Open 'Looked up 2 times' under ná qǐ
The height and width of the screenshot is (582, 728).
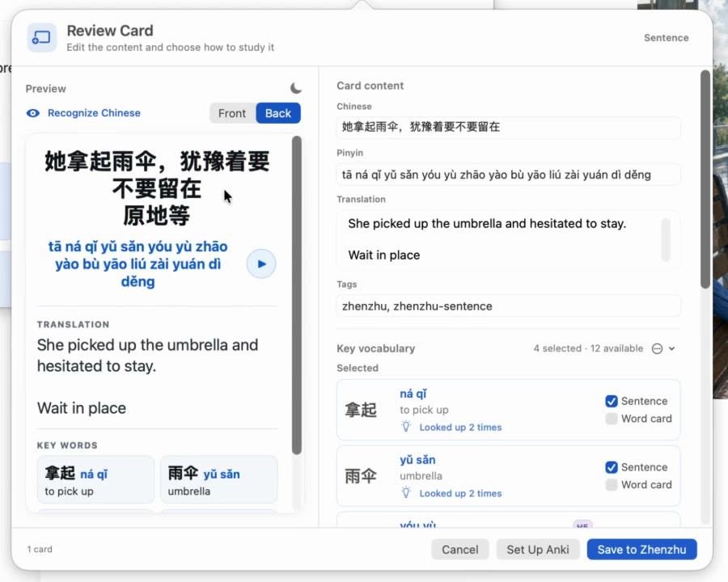point(460,428)
